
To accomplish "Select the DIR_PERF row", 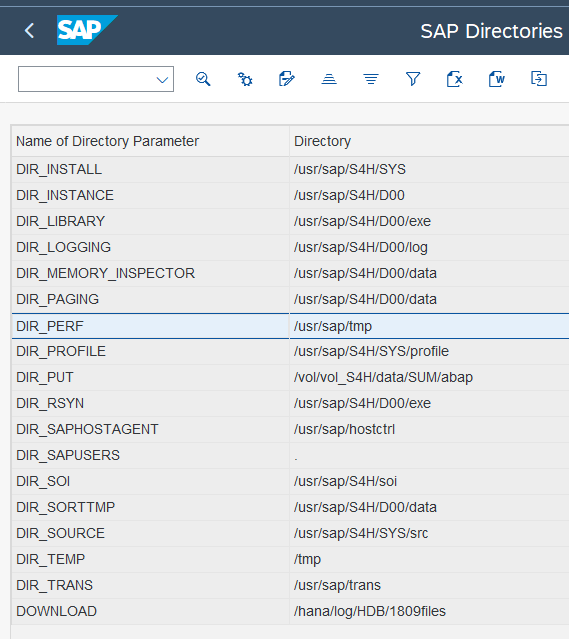I will [290, 326].
